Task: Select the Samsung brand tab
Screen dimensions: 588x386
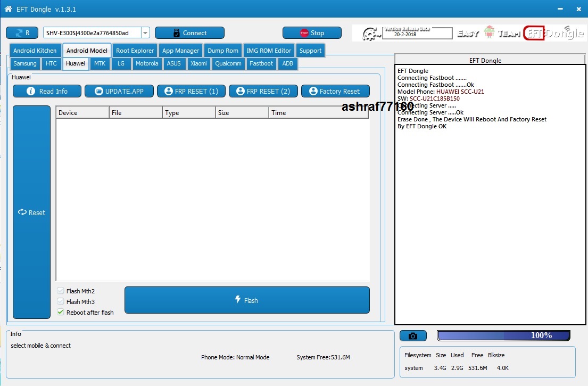Action: (x=25, y=63)
